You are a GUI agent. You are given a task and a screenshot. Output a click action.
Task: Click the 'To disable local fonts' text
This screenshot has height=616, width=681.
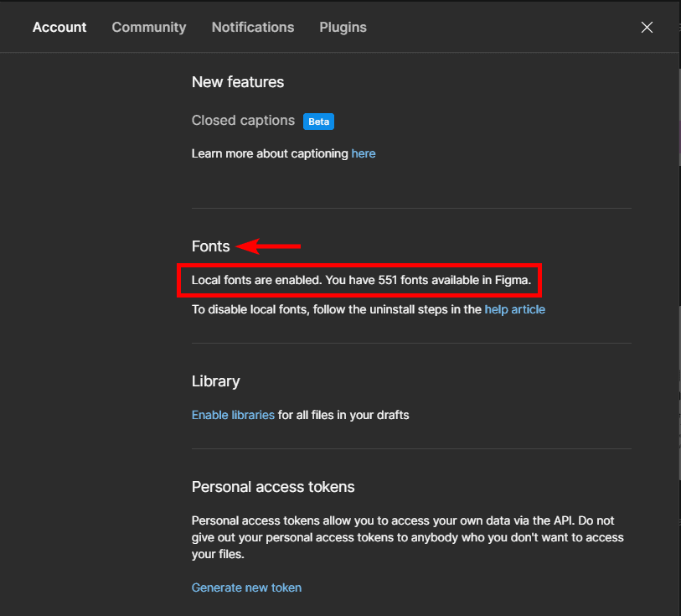click(x=337, y=309)
